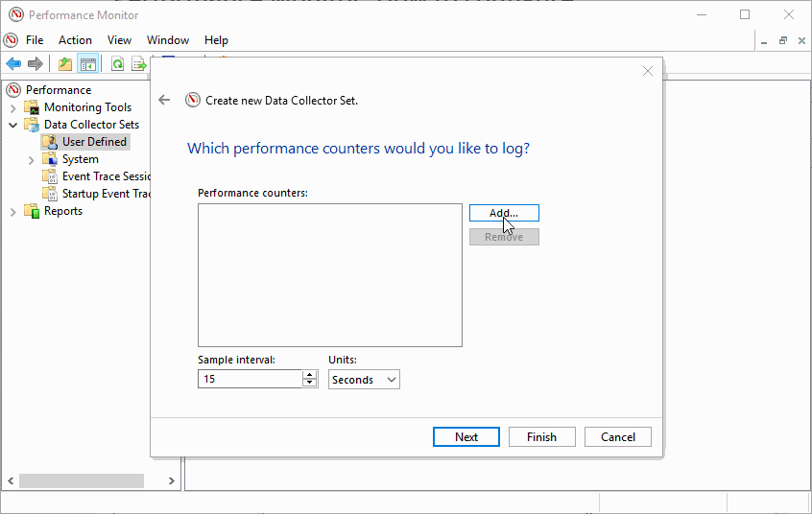Open the View menu
This screenshot has height=514, width=812.
coord(119,40)
